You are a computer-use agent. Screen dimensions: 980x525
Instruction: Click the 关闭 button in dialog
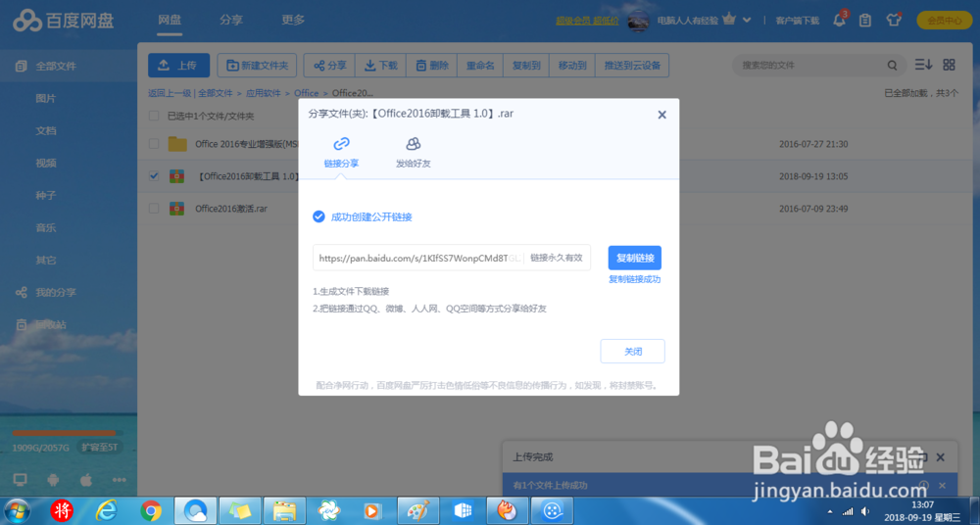(632, 352)
